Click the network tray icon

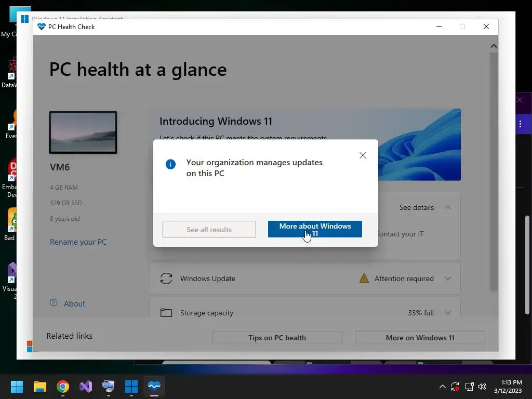pyautogui.click(x=469, y=387)
